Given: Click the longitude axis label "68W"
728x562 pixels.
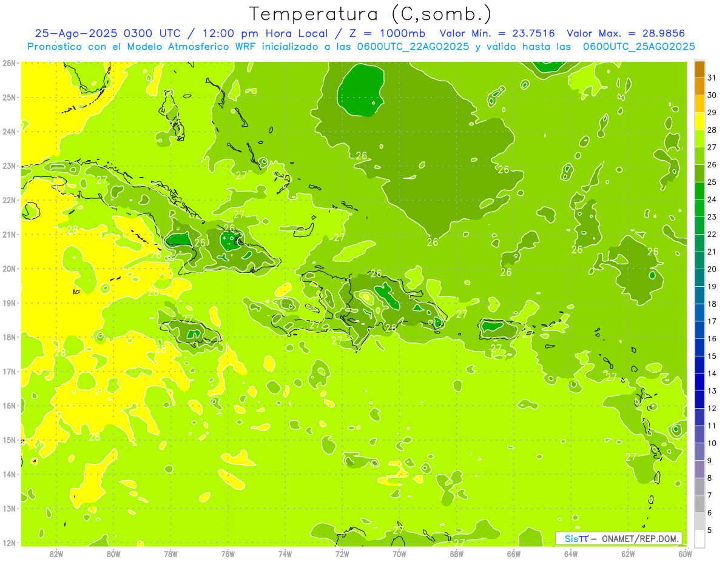Looking at the screenshot, I should [457, 554].
